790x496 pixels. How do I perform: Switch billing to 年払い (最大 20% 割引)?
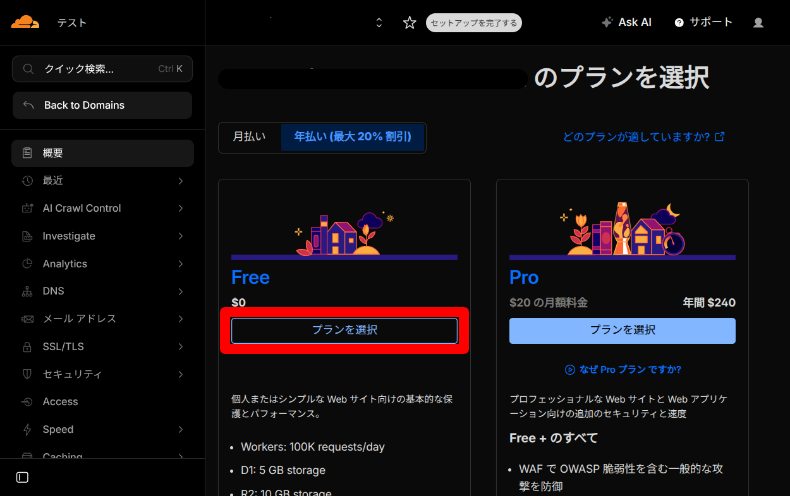click(352, 137)
